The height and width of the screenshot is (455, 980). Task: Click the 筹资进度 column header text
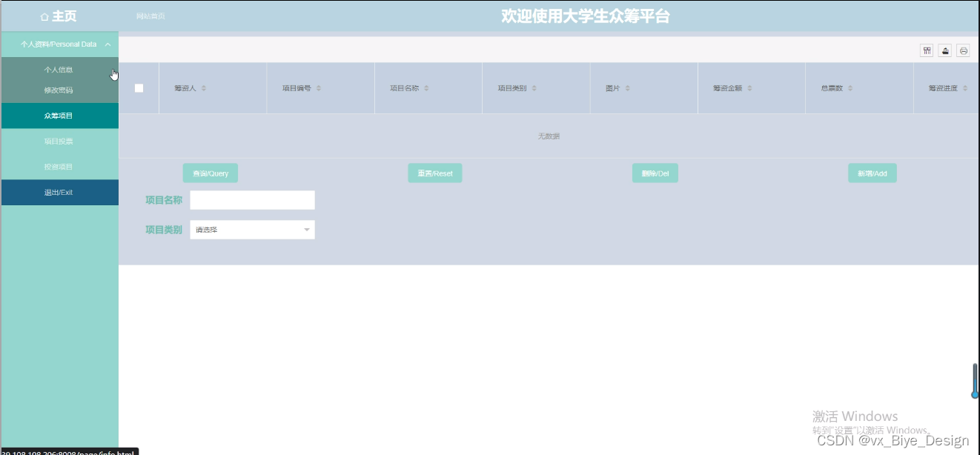[943, 88]
